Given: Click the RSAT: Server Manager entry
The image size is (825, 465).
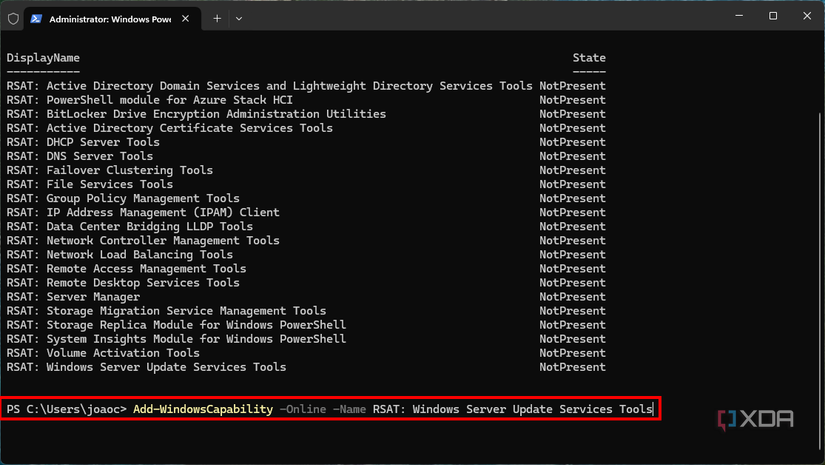Looking at the screenshot, I should click(73, 297).
